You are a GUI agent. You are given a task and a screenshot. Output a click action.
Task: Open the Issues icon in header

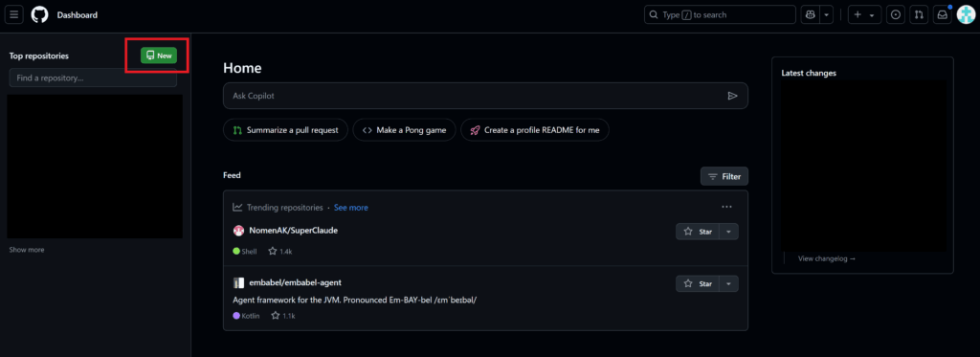click(x=896, y=14)
